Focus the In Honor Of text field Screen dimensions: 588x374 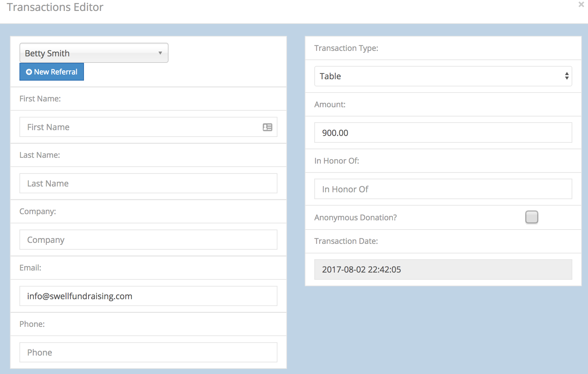click(443, 189)
